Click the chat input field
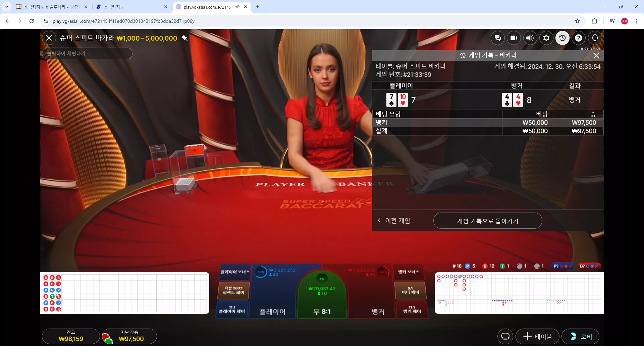The image size is (644, 346). 87,53
